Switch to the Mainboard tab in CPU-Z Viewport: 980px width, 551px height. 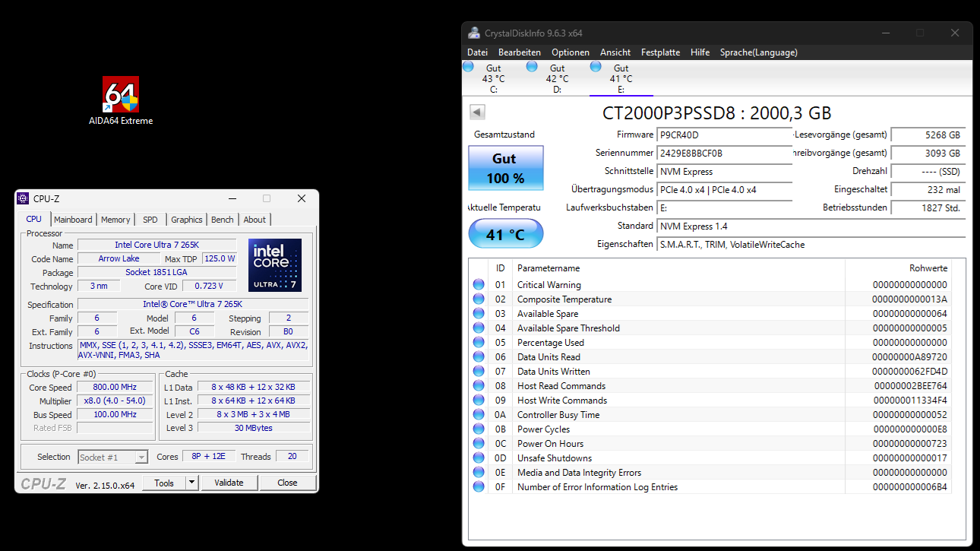[x=73, y=220]
